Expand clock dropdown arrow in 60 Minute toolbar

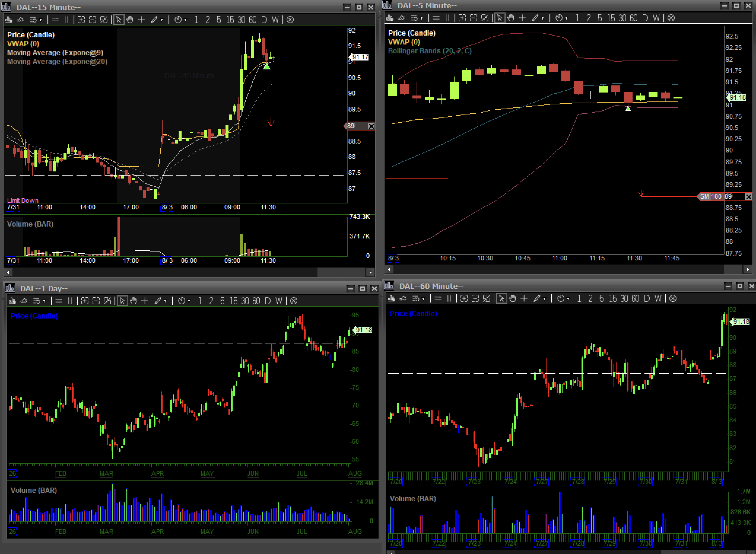pos(568,299)
